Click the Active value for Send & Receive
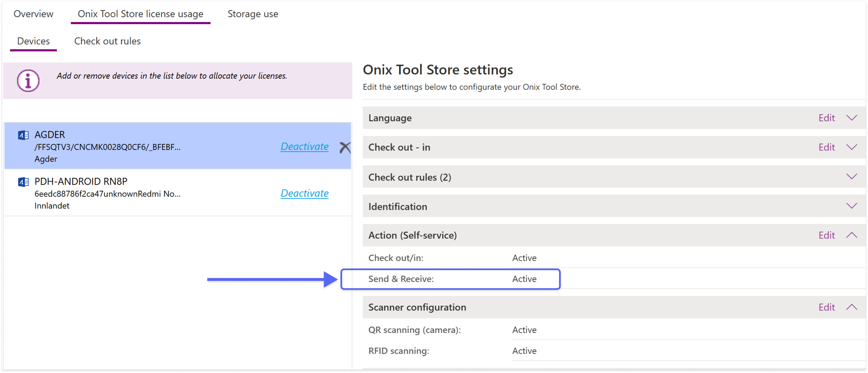868x373 pixels. (524, 279)
